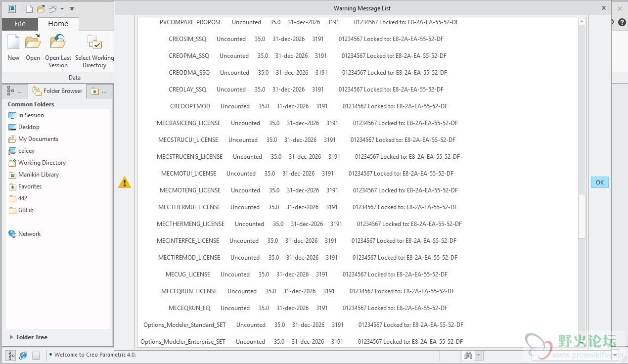This screenshot has width=628, height=364.
Task: Click the warning list vertical scrollbar thumb
Action: point(582,217)
